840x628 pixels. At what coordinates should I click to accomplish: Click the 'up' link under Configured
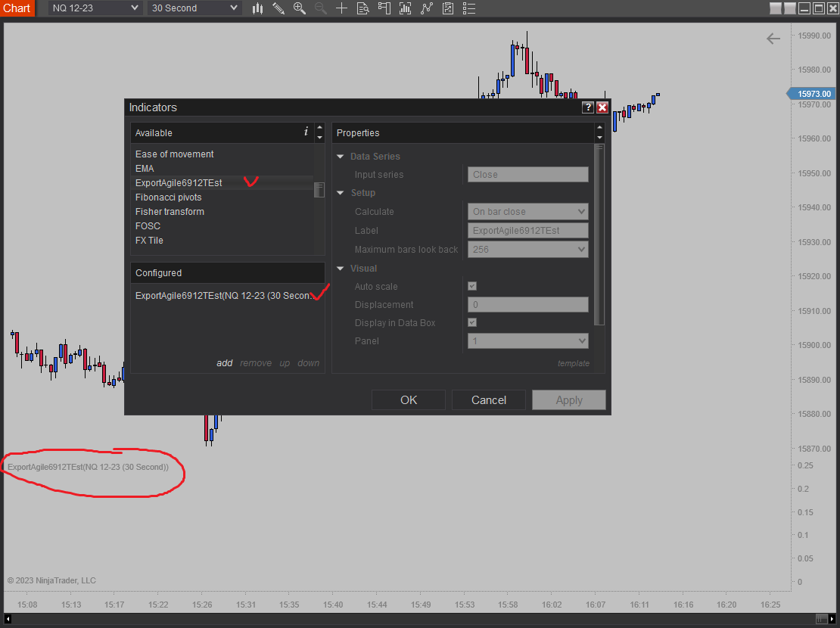285,362
